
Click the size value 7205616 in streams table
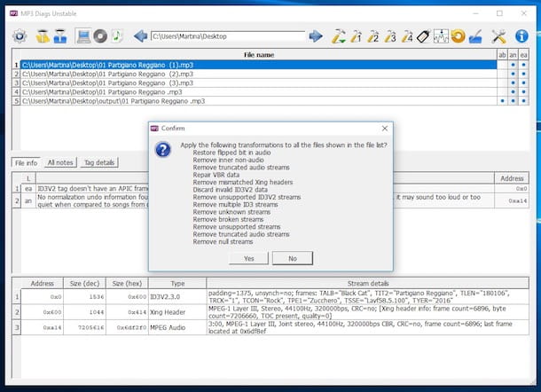click(91, 327)
